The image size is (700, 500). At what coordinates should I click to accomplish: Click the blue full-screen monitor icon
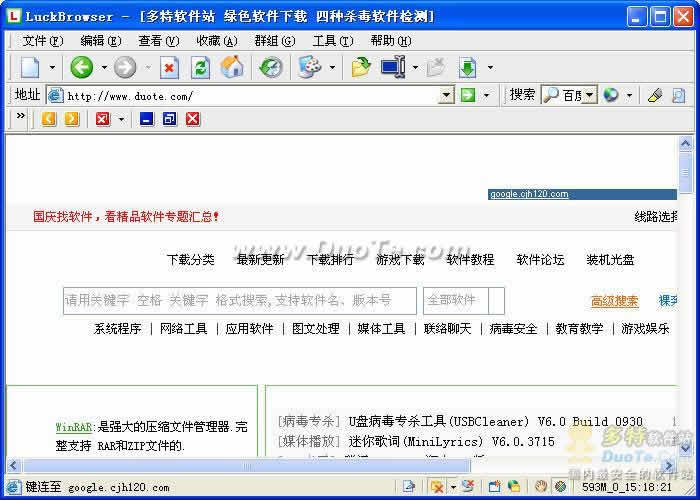click(x=393, y=67)
